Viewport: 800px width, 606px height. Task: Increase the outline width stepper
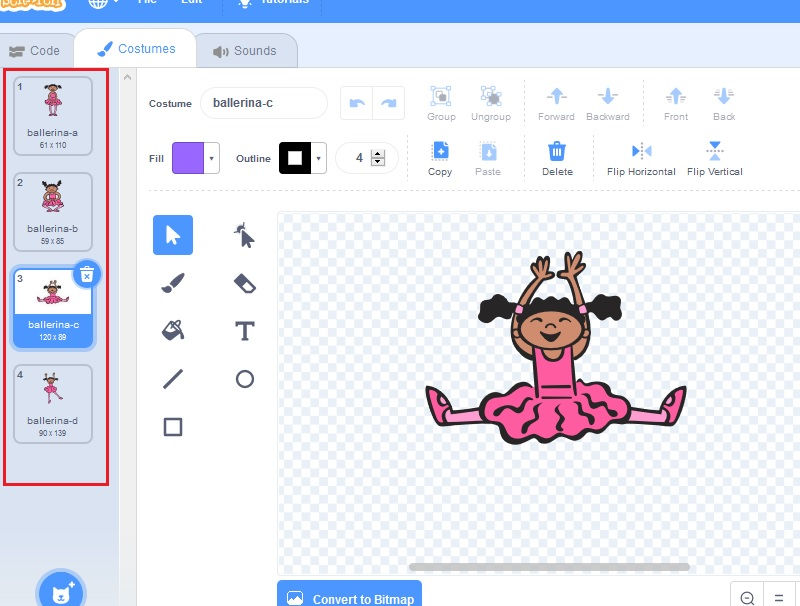point(378,154)
